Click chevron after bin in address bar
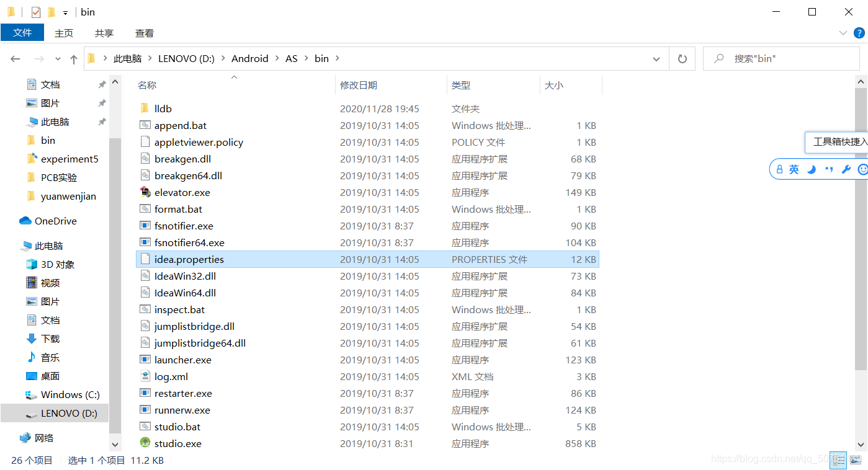Viewport: 868px width, 470px height. (337, 58)
